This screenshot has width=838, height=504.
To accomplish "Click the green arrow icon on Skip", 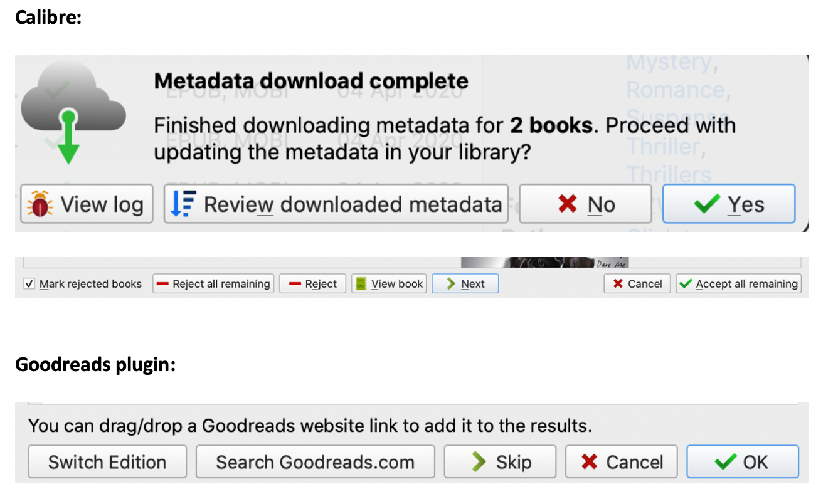I will click(479, 462).
